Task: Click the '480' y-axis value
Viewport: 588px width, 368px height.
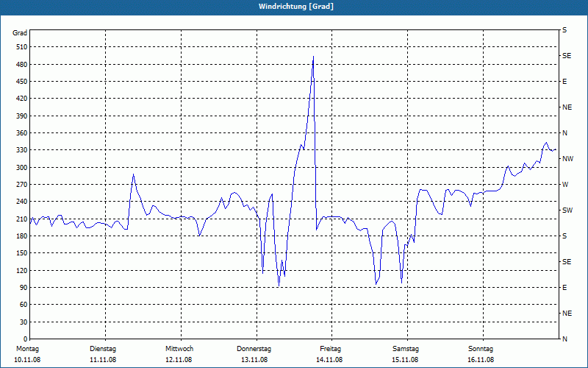Action: pyautogui.click(x=22, y=65)
